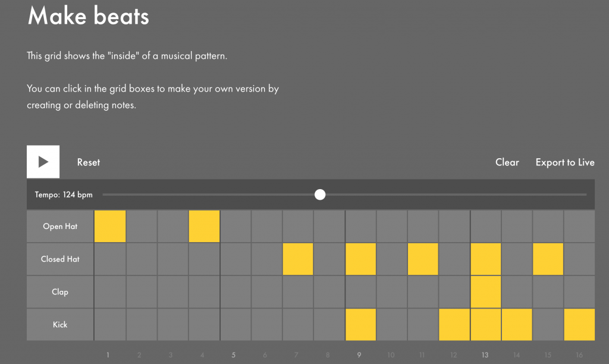Screen dimensions: 609x364
Task: Click the Reset button
Action: (89, 162)
